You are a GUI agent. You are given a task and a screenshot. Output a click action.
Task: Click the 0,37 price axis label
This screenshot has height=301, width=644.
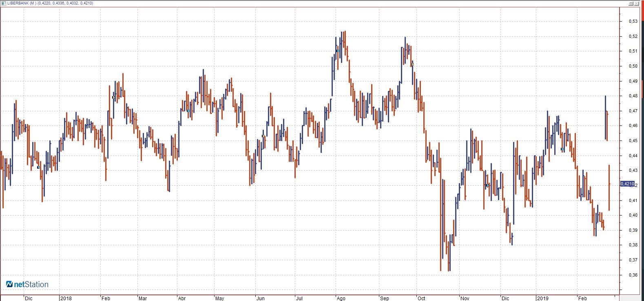[633, 260]
